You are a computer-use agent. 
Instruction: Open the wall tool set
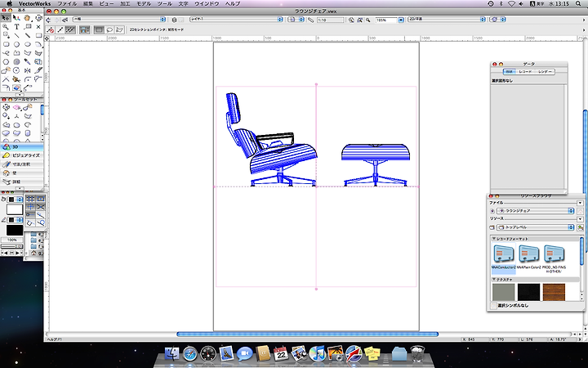click(22, 173)
